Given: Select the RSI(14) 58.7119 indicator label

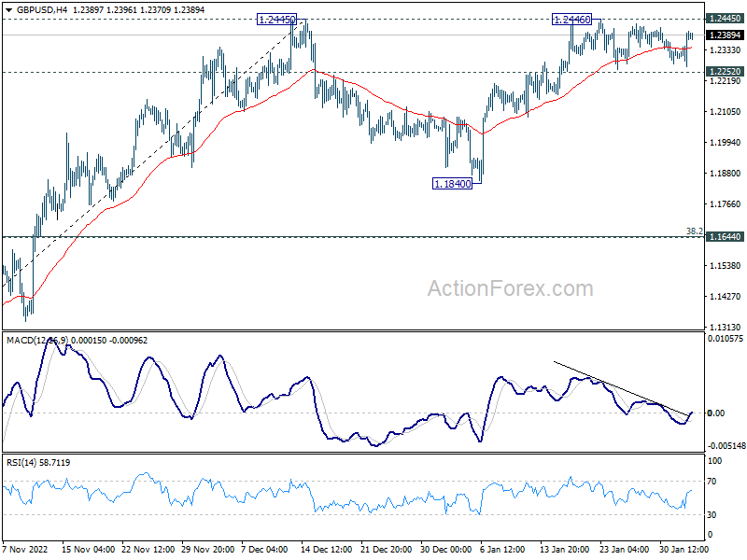Looking at the screenshot, I should (x=38, y=462).
